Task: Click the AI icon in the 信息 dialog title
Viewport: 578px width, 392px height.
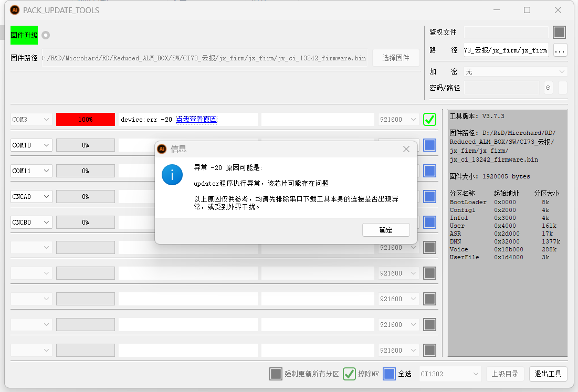Action: click(x=161, y=149)
